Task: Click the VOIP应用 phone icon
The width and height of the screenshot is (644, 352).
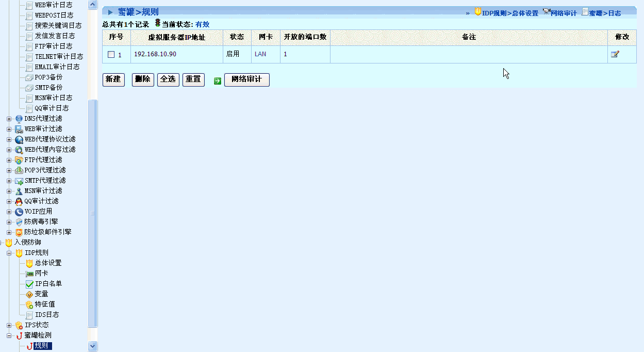Action: point(19,212)
